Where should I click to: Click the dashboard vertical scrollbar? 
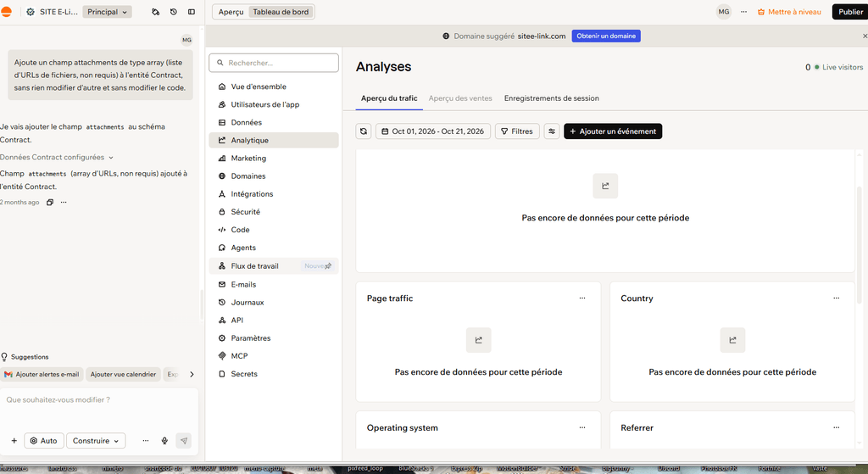coord(860,243)
